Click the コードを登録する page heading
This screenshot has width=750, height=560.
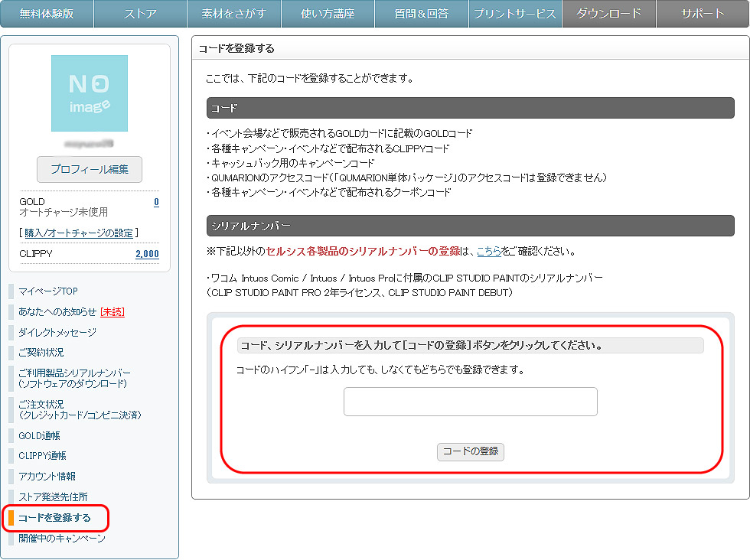tap(236, 48)
